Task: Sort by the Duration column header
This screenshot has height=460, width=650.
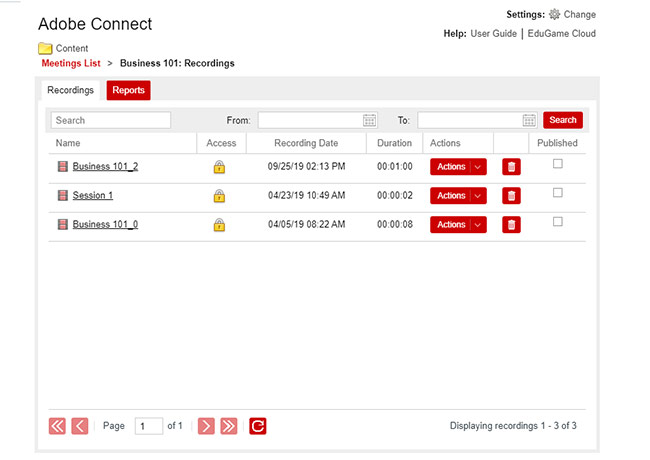Action: [395, 143]
